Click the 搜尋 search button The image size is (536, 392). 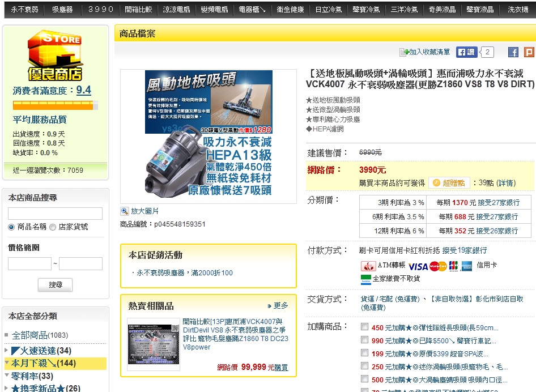tap(56, 285)
